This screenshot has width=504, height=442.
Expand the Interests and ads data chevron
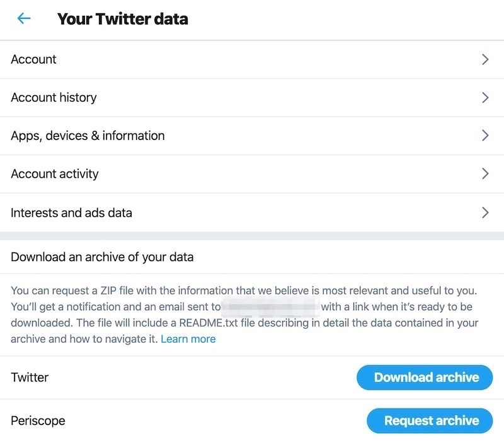485,212
